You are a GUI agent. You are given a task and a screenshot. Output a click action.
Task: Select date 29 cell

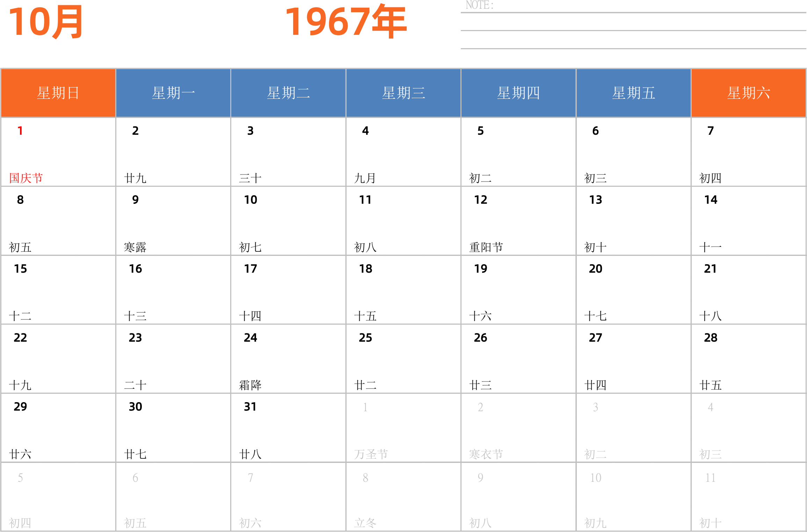tap(58, 428)
